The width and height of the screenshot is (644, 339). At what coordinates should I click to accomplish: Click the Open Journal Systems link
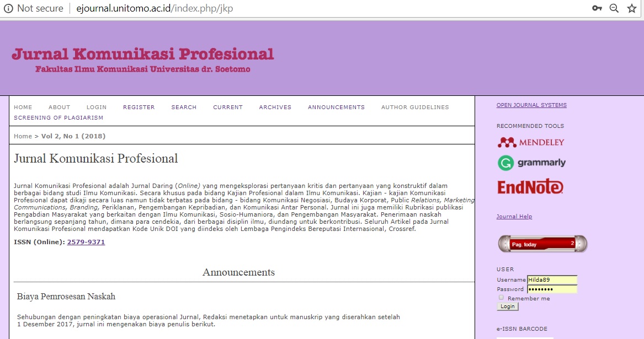(531, 105)
